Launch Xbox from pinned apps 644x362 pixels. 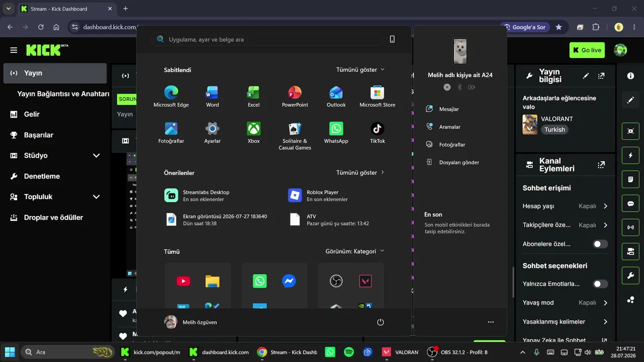click(254, 133)
